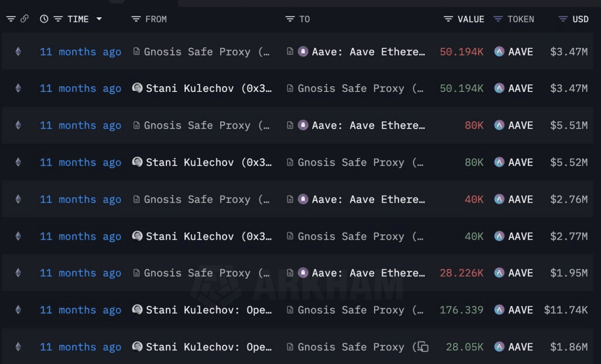Open the Stani Kulechov: Ope… sender in the $11.74K row
Viewport: 601px width, 364px height.
pos(208,310)
